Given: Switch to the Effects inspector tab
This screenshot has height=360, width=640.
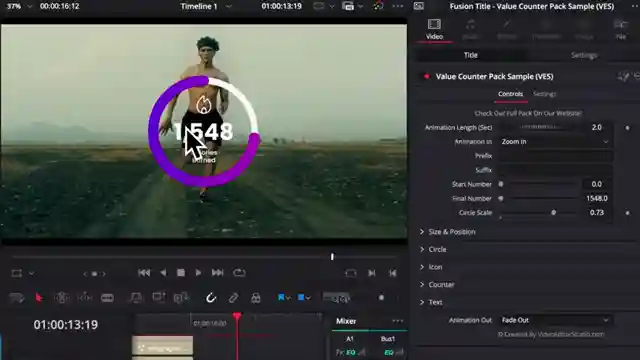Looking at the screenshot, I should tap(507, 29).
